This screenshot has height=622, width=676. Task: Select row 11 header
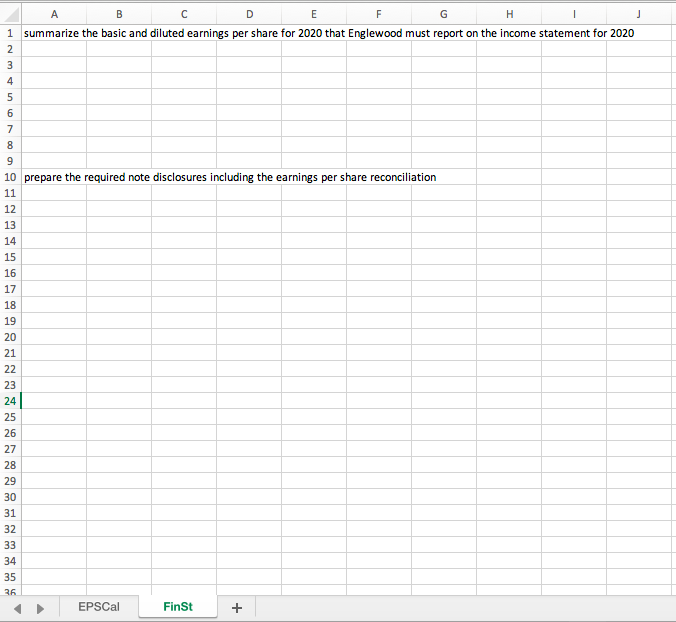click(x=10, y=193)
